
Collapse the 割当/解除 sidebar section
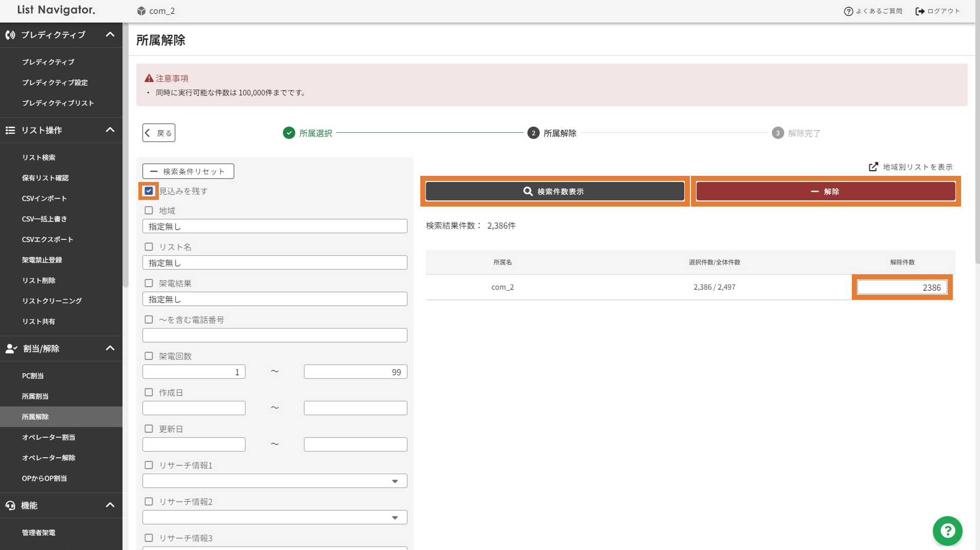(110, 349)
